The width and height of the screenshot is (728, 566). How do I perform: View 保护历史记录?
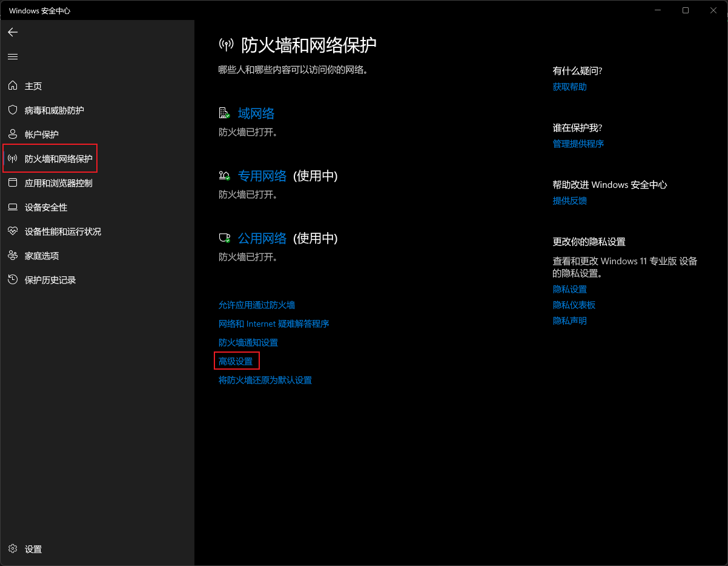coord(97,280)
